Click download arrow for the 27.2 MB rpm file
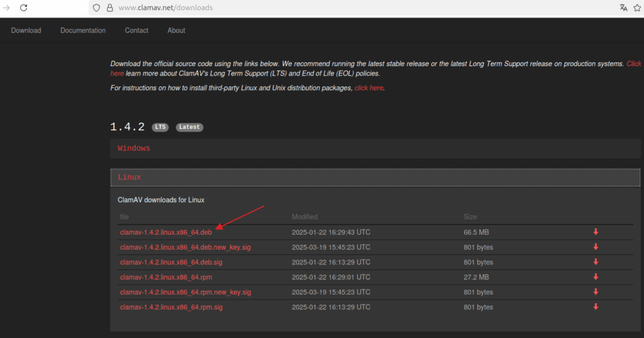Image resolution: width=644 pixels, height=338 pixels. pos(596,277)
